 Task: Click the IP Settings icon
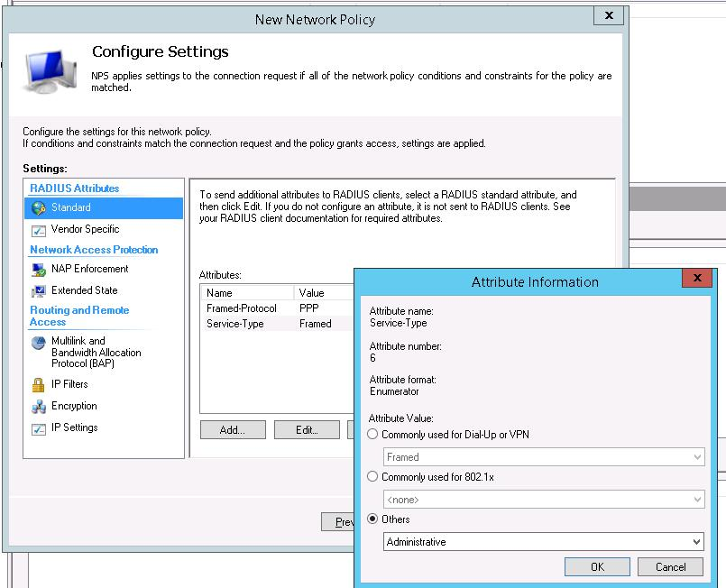[x=38, y=428]
